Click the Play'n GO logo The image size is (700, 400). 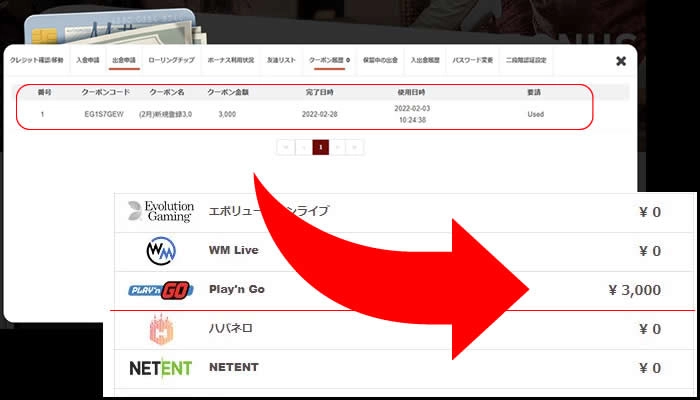pyautogui.click(x=160, y=290)
